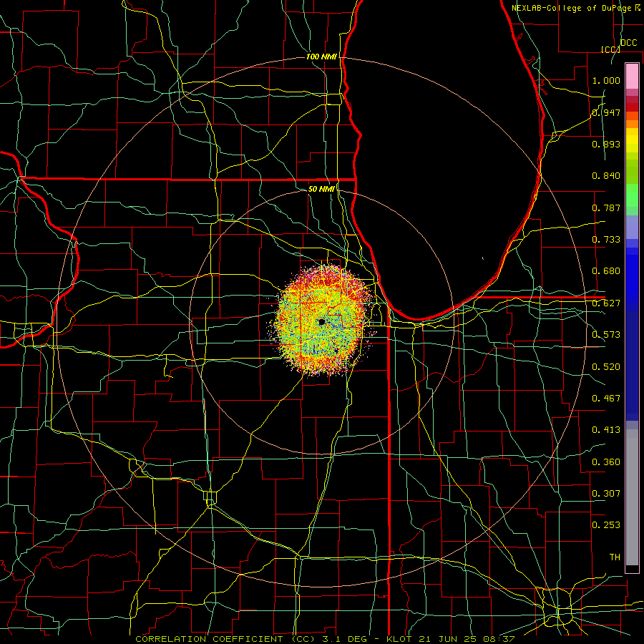This screenshot has width=644, height=644.
Task: Click the 0.573 scale value
Action: [606, 335]
